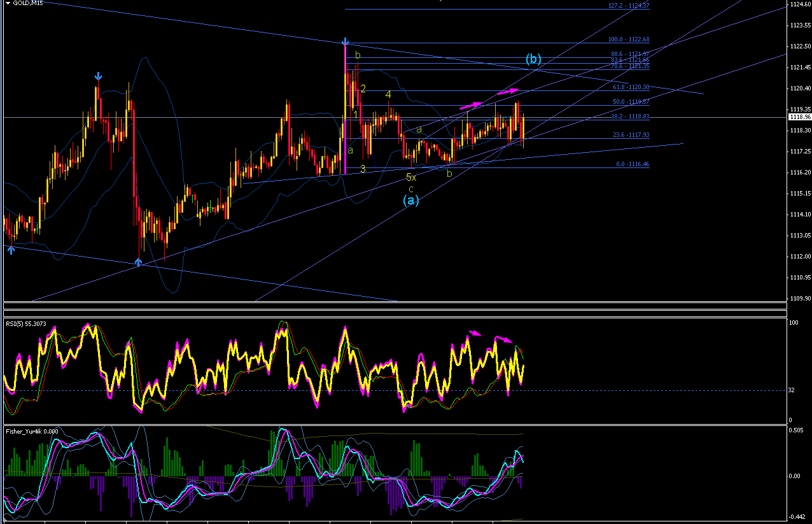Select the blue down arrow above the first left peak

coord(98,76)
